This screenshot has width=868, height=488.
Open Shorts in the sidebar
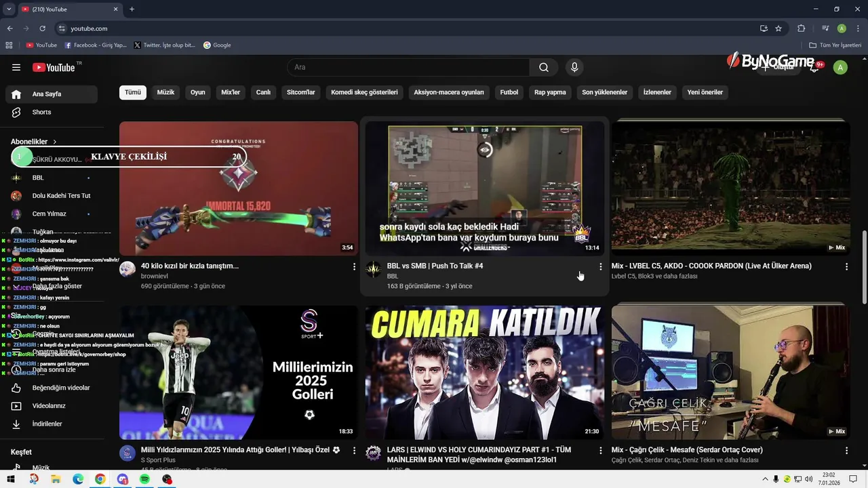[x=52, y=112]
